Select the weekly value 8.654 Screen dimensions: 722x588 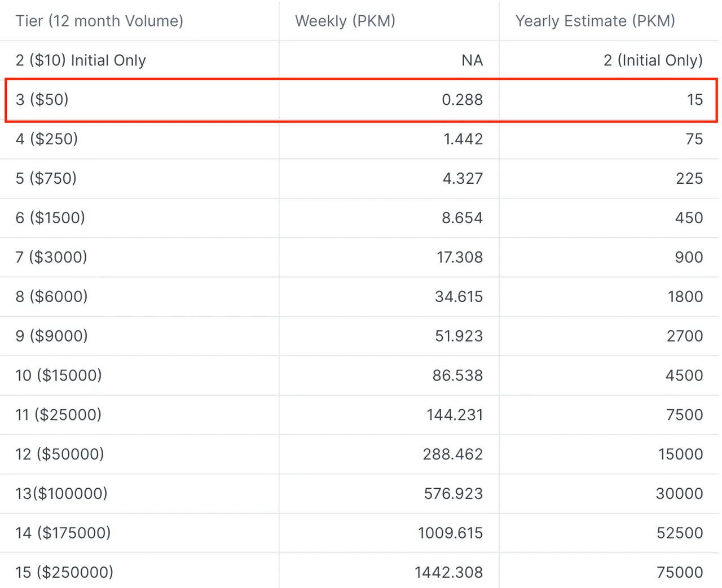tap(463, 218)
